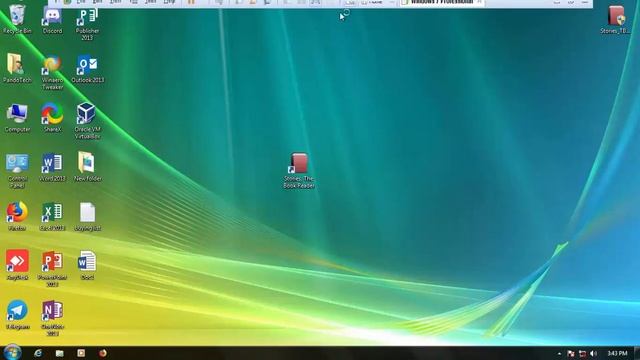Screen dimensions: 640x360
Task: Select the shopping list text file
Action: [x=87, y=216]
